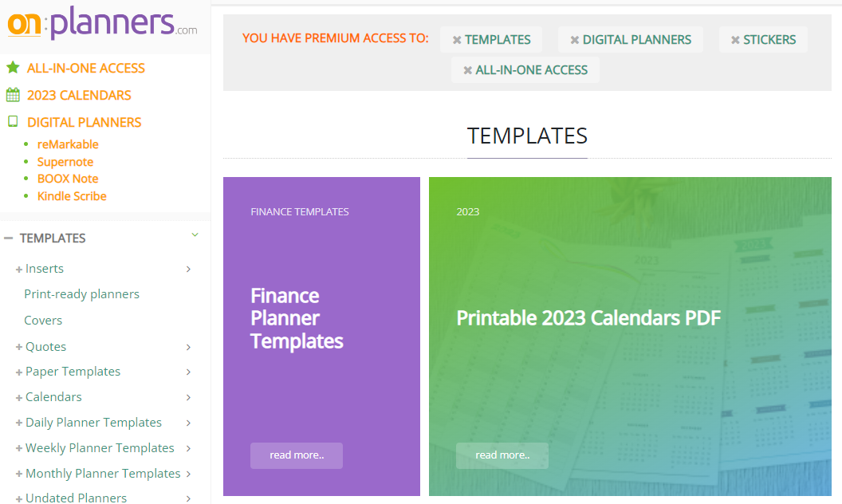842x504 pixels.
Task: Expand the Calendars category arrow
Action: pos(188,397)
